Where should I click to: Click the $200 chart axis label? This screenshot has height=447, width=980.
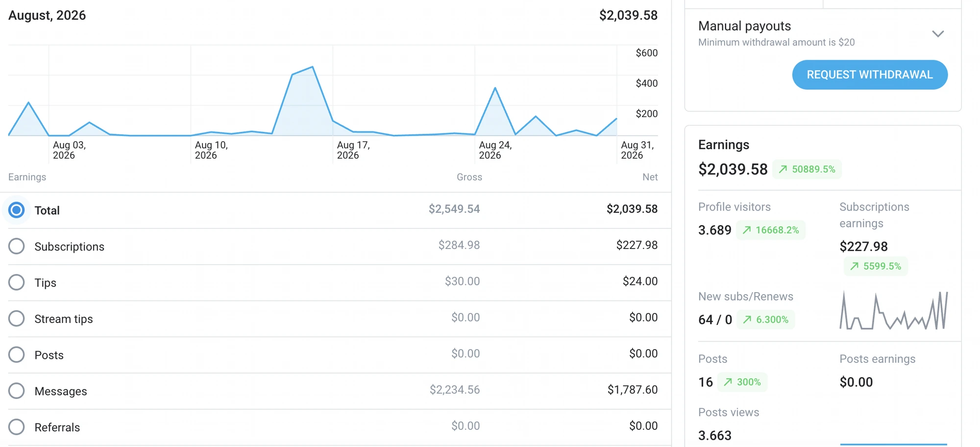point(647,114)
